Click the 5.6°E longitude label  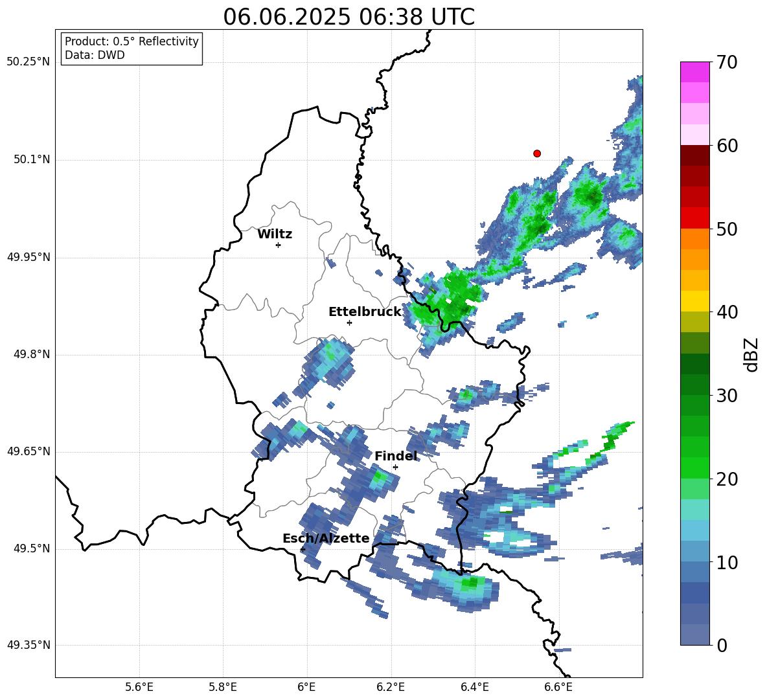coord(139,687)
